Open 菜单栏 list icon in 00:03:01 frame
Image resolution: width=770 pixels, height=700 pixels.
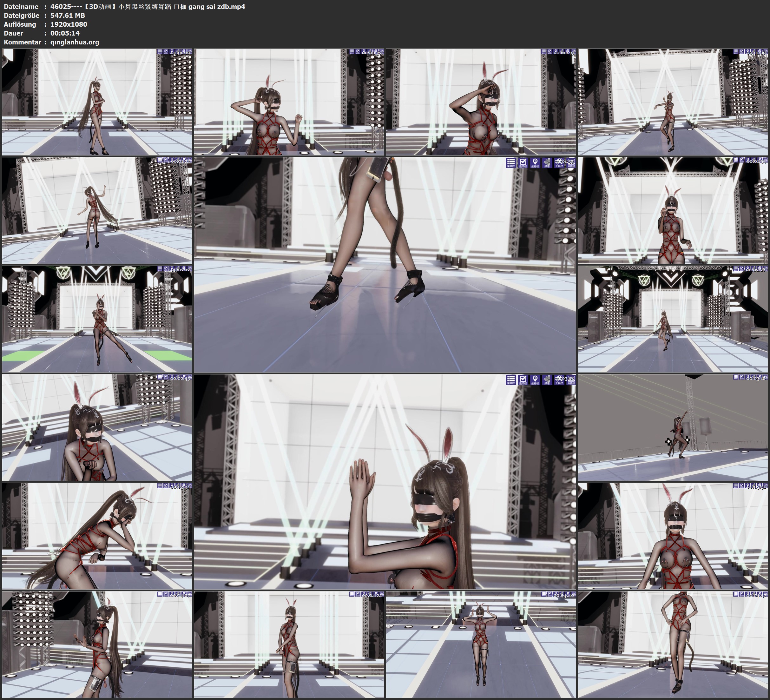point(511,380)
